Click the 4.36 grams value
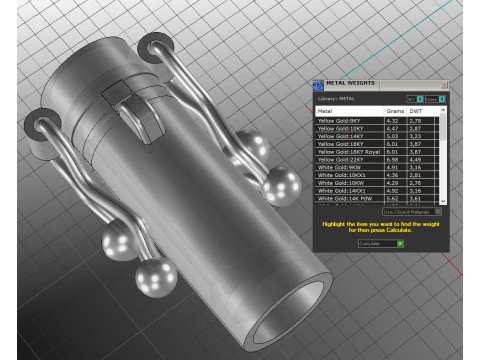The width and height of the screenshot is (480, 360). (392, 175)
